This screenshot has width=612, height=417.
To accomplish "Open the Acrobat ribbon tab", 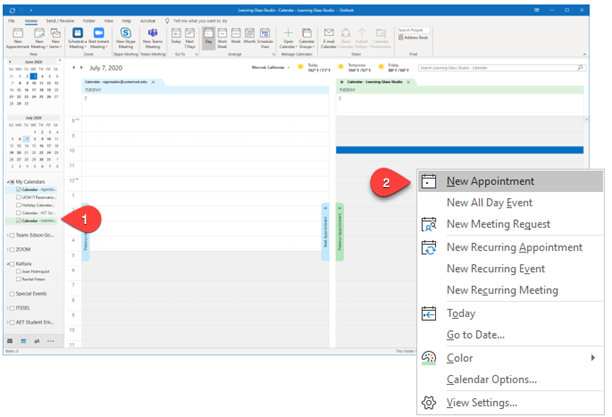I will tap(148, 21).
